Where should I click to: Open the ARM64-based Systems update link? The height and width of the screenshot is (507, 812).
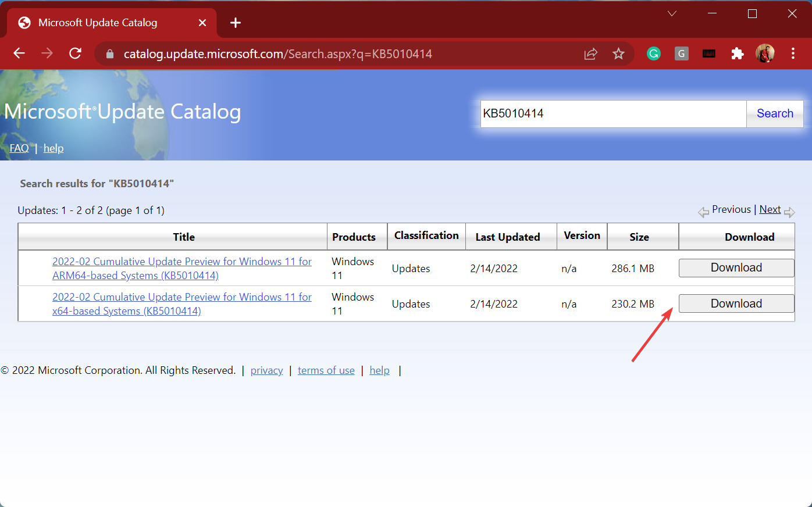point(182,268)
